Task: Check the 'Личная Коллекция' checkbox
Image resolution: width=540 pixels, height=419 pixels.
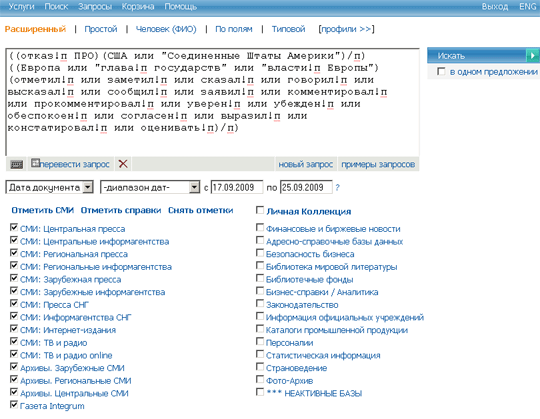Action: (260, 210)
